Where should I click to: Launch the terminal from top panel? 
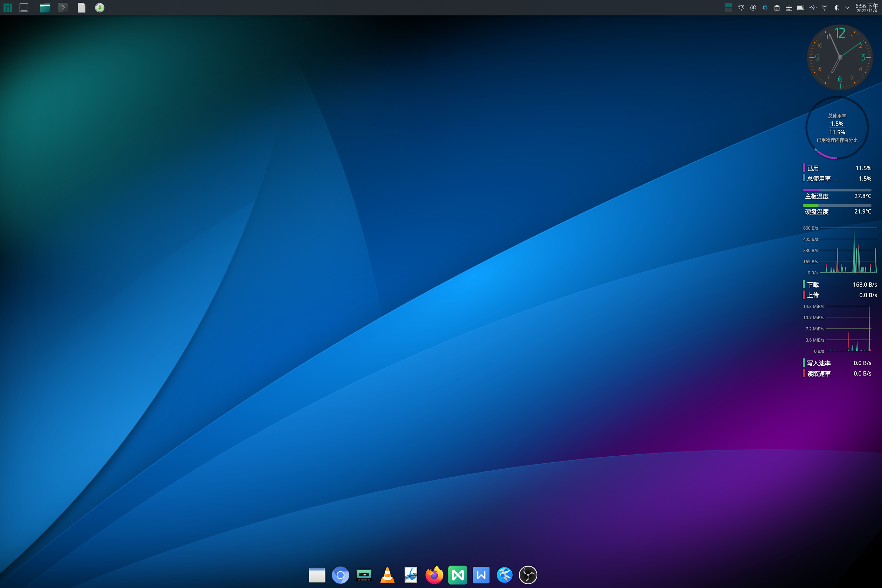pos(63,7)
